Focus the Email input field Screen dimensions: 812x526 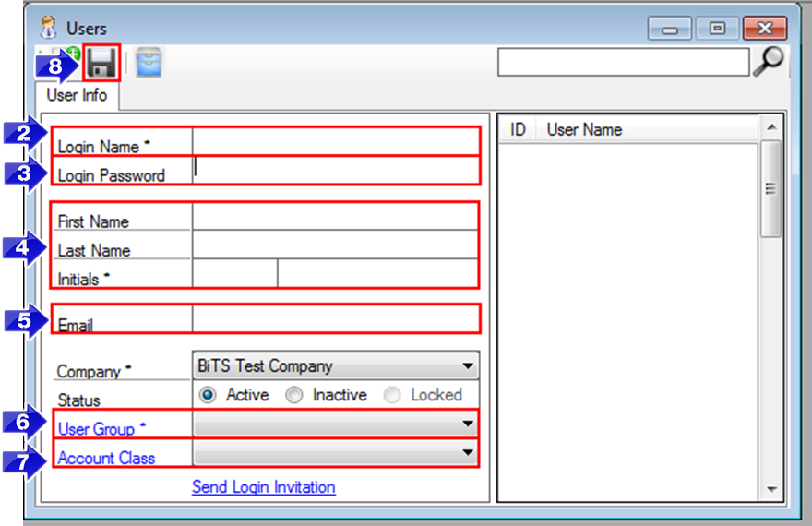point(336,318)
